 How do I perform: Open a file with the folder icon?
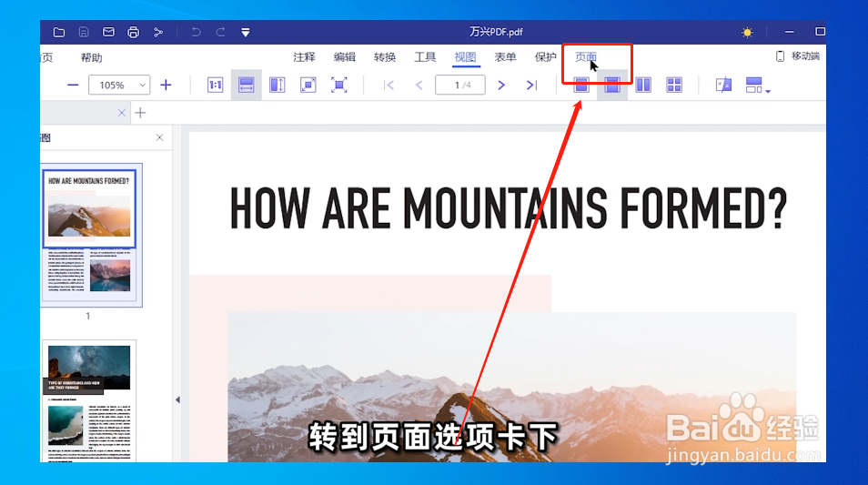pos(58,32)
